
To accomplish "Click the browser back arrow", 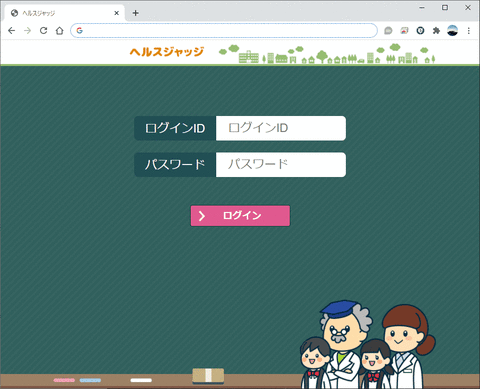I will 11,31.
